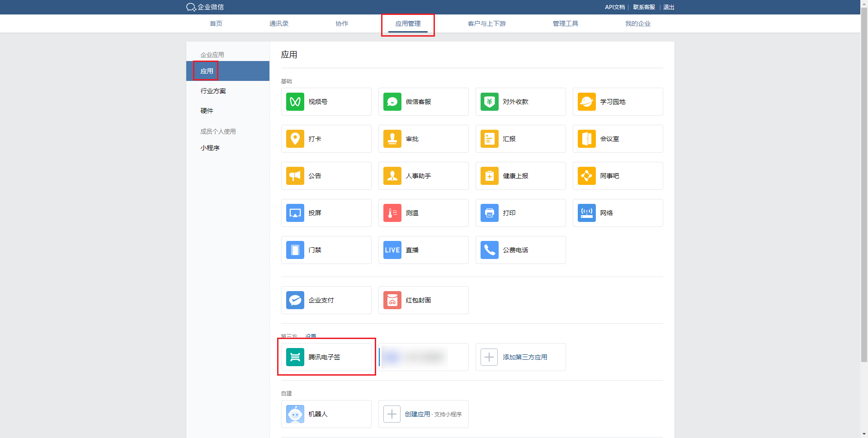Open the 企业支付 payment app icon
The height and width of the screenshot is (438, 868).
click(295, 300)
